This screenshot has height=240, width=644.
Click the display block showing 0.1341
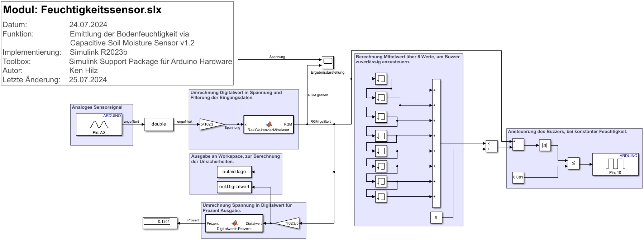pos(160,223)
